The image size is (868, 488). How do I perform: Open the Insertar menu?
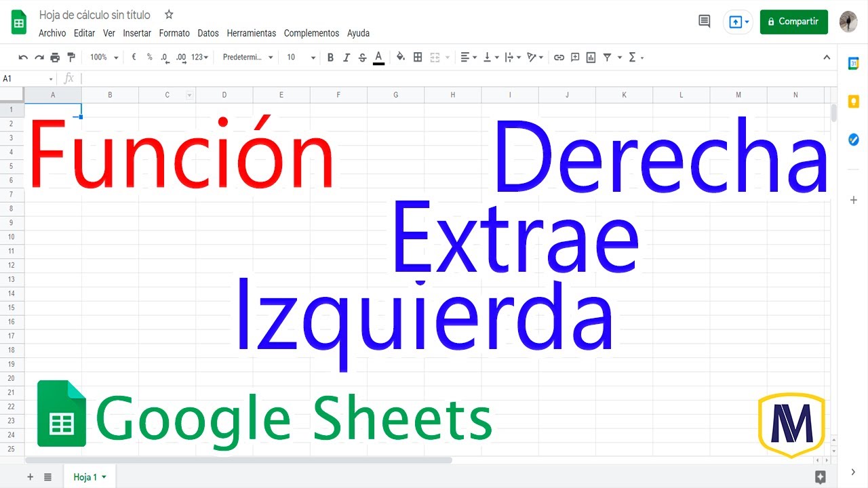point(137,33)
